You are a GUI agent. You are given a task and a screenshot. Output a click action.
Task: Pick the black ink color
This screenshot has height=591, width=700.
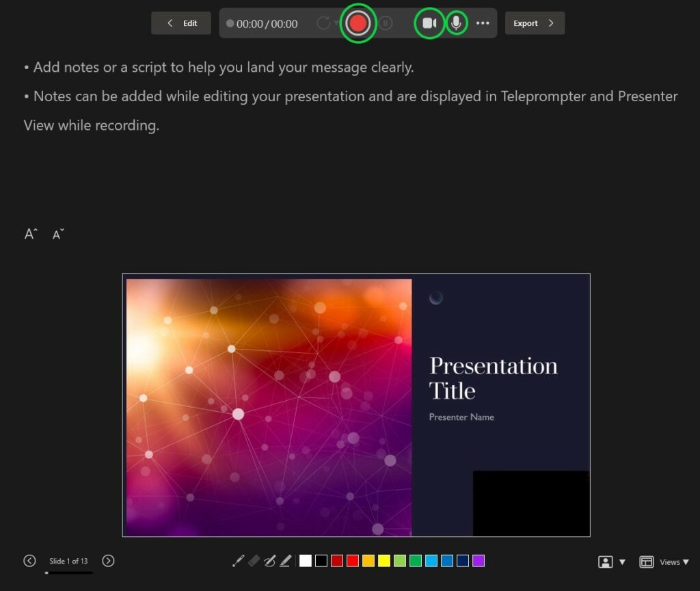(321, 561)
